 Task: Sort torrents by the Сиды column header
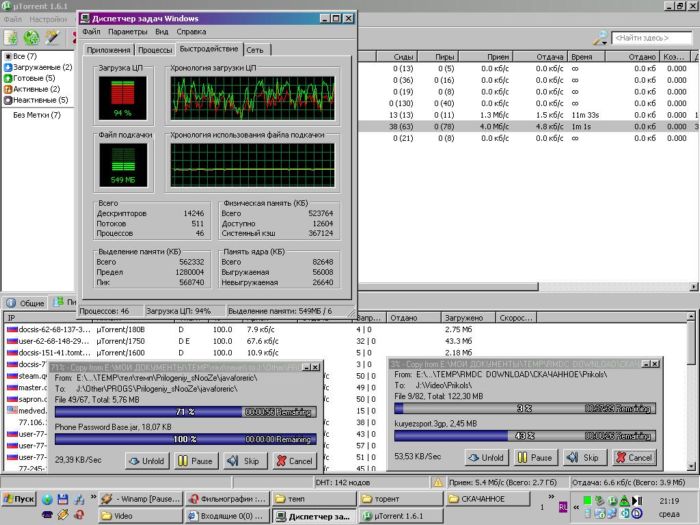397,57
